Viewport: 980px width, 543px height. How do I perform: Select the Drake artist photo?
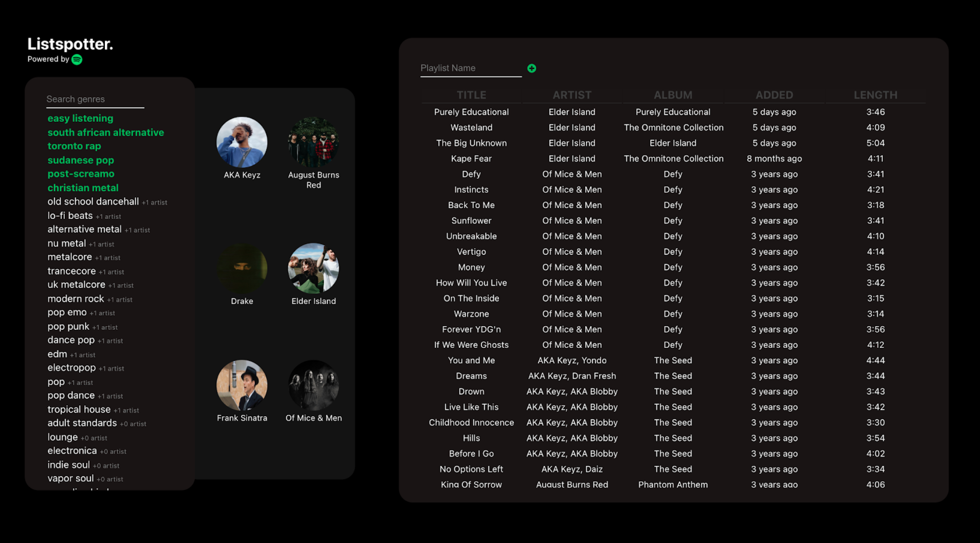click(242, 268)
